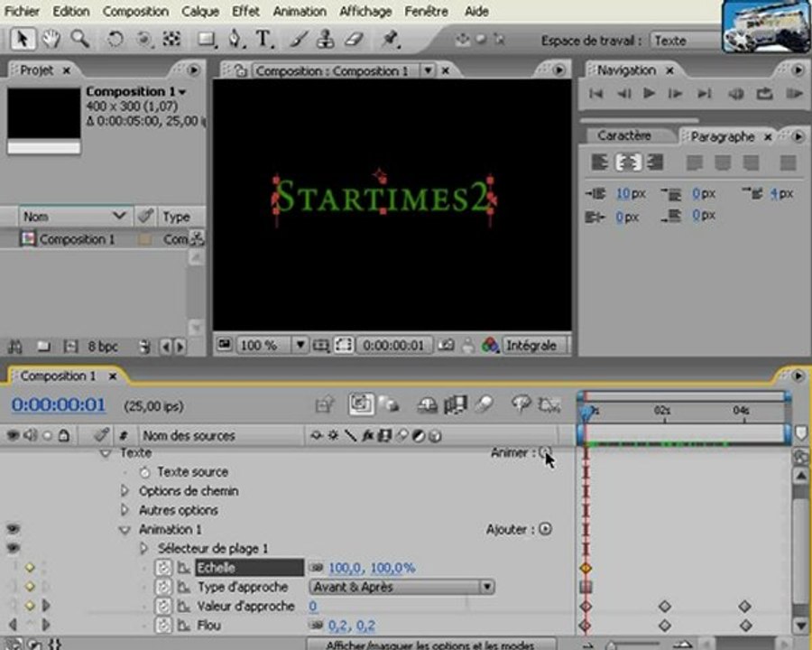Click the project bit depth 8 bpc
Image resolution: width=812 pixels, height=650 pixels.
point(103,347)
